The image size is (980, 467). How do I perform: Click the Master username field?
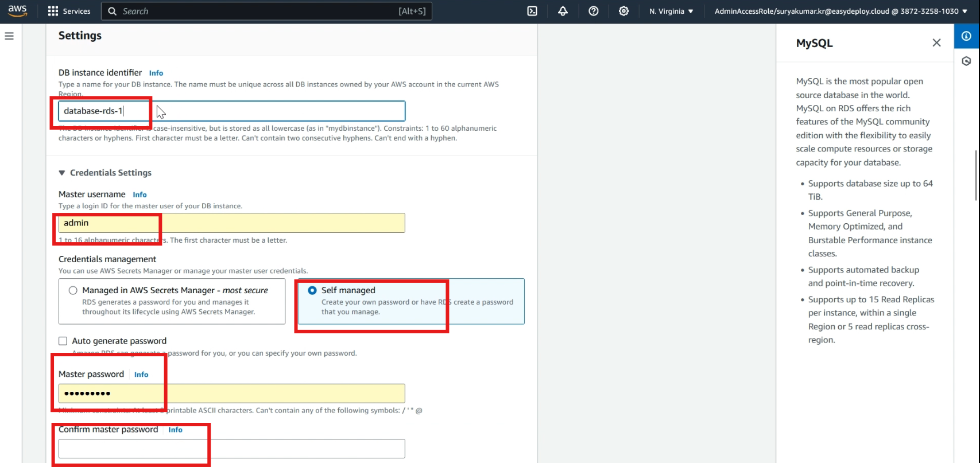point(232,223)
